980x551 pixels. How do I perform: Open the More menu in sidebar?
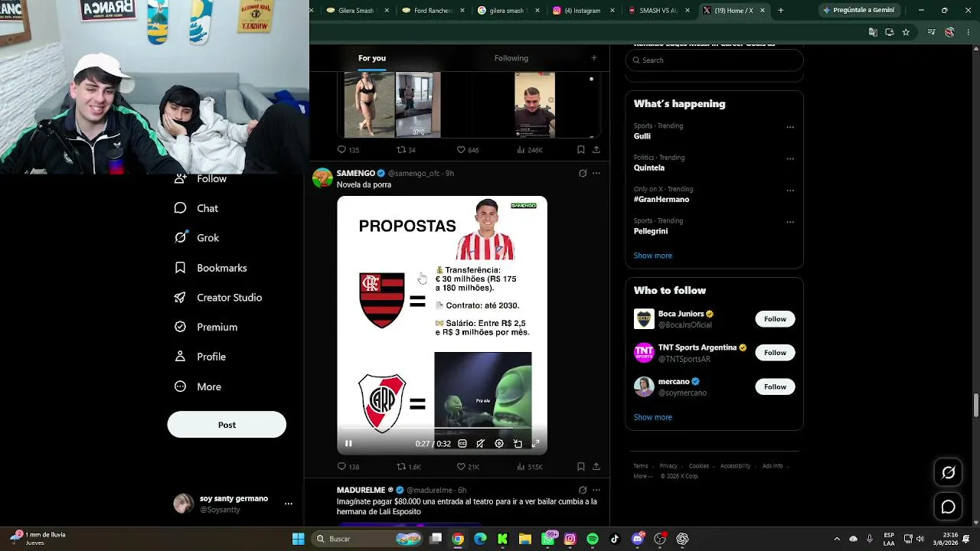[198, 386]
